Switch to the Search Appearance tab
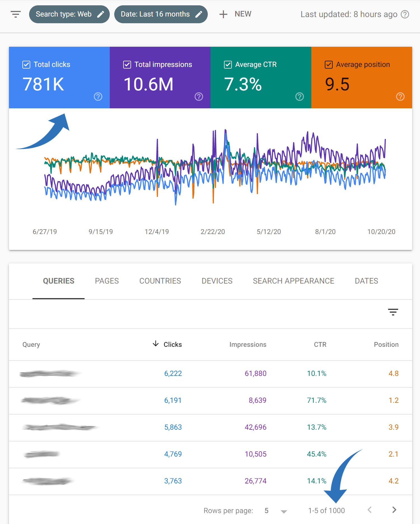The height and width of the screenshot is (524, 420). [293, 281]
